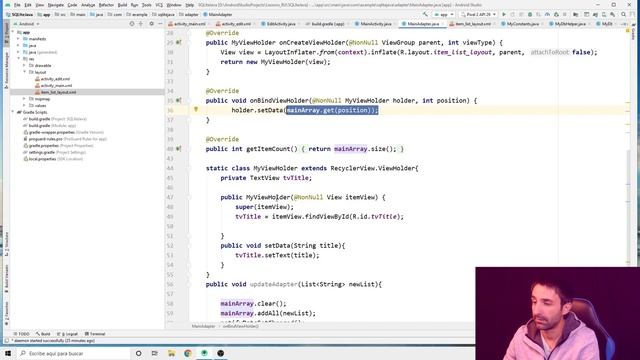This screenshot has width=640, height=360.
Task: Click the override gutter icon beside getItemCount
Action: (178, 149)
